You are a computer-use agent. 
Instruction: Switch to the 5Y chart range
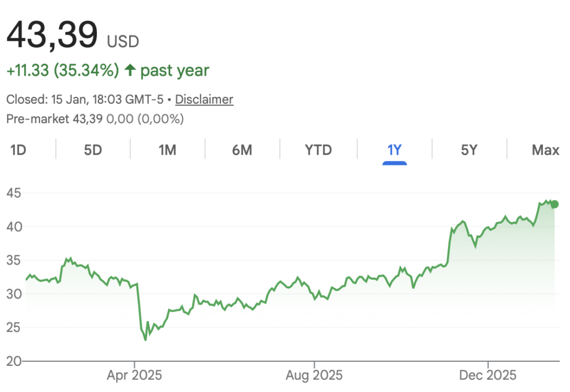pyautogui.click(x=469, y=150)
